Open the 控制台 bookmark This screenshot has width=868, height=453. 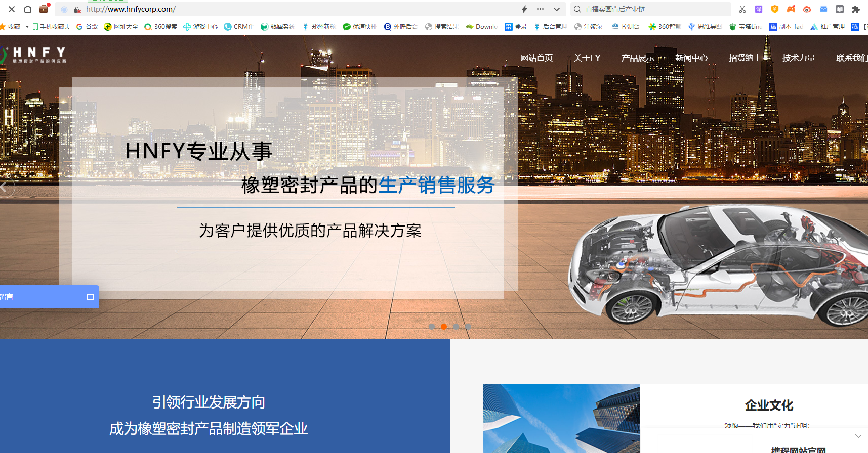[626, 27]
